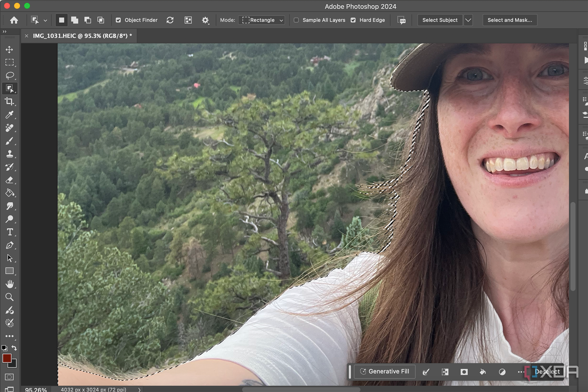
Task: Open the status bar info arrow
Action: pos(139,389)
